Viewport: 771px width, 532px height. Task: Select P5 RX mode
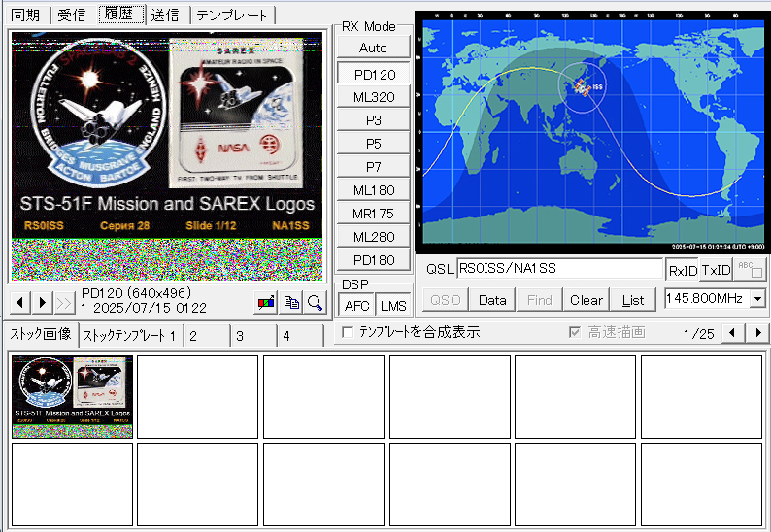pos(373,144)
